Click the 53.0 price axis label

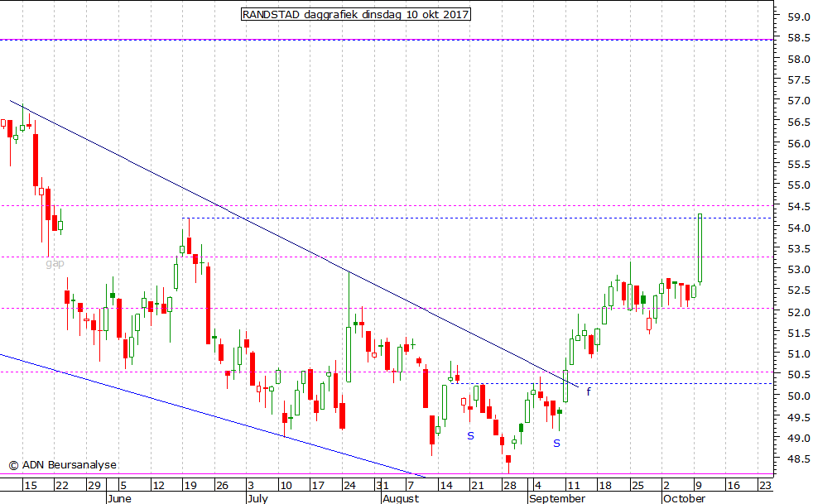tap(798, 270)
